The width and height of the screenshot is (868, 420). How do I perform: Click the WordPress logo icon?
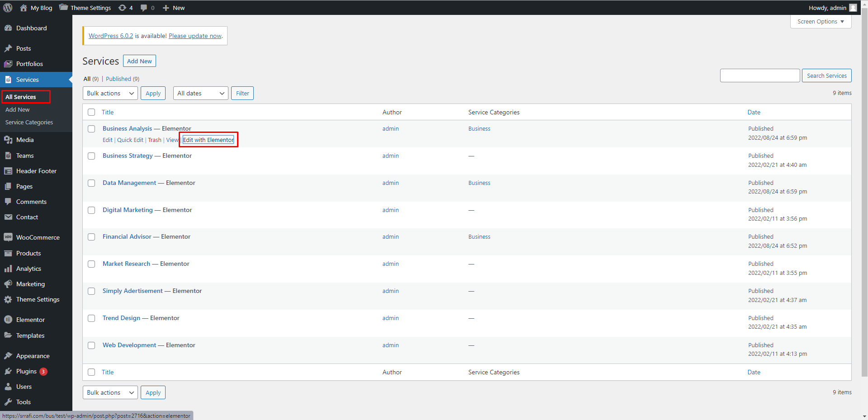point(8,8)
